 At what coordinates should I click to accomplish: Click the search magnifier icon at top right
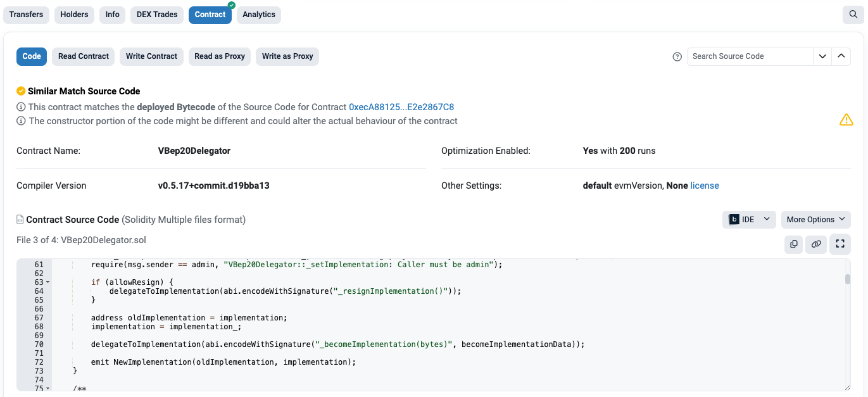click(x=853, y=15)
